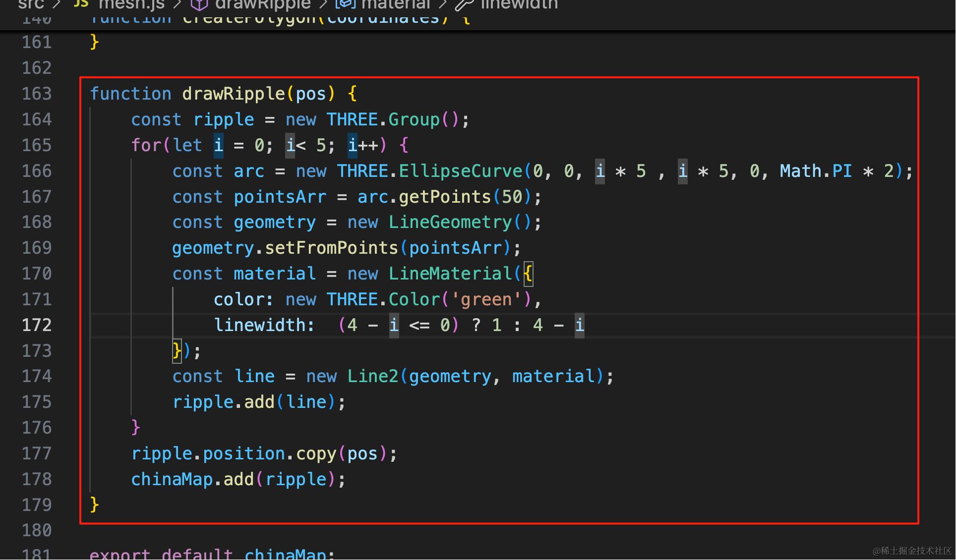The height and width of the screenshot is (560, 956).
Task: Click THREE.Group on line 164
Action: pyautogui.click(x=383, y=119)
